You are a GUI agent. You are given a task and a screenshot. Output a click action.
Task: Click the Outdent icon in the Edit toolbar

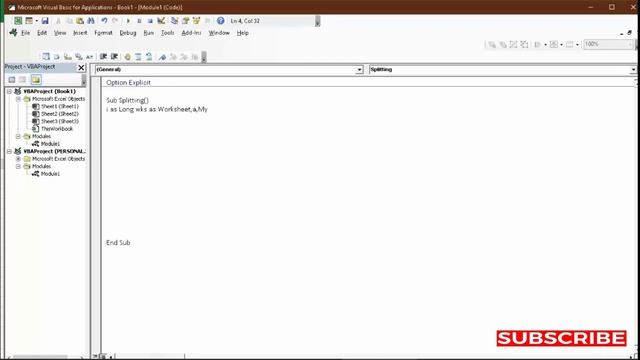pos(114,56)
